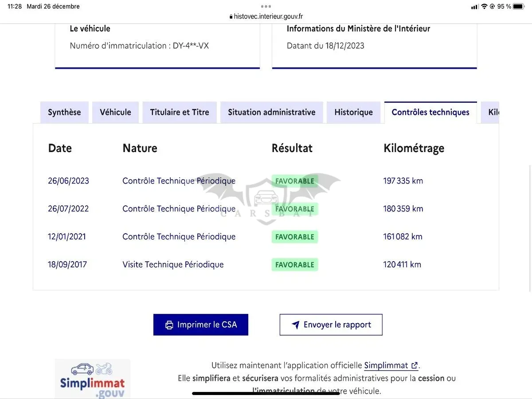Screen dimensions: 532x399
Task: Click the external link icon beside Simplimmat
Action: [415, 366]
